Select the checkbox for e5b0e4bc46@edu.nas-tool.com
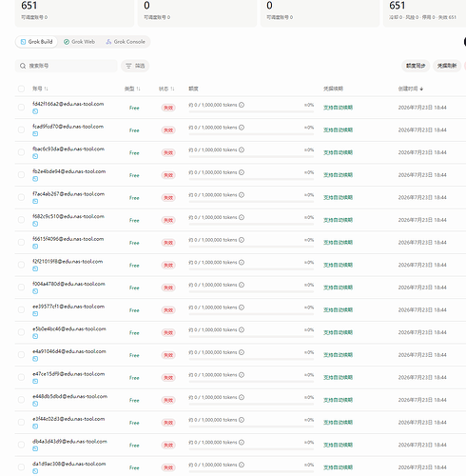 [x=21, y=332]
